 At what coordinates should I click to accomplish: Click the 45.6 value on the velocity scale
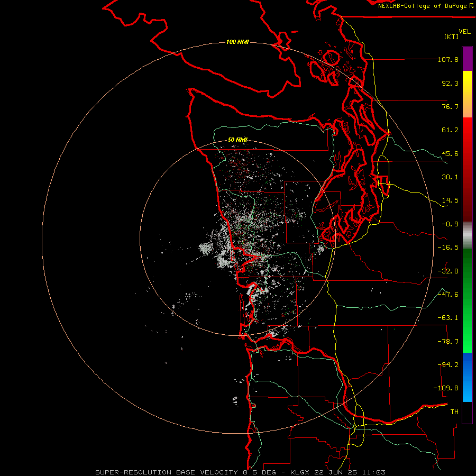click(x=450, y=153)
